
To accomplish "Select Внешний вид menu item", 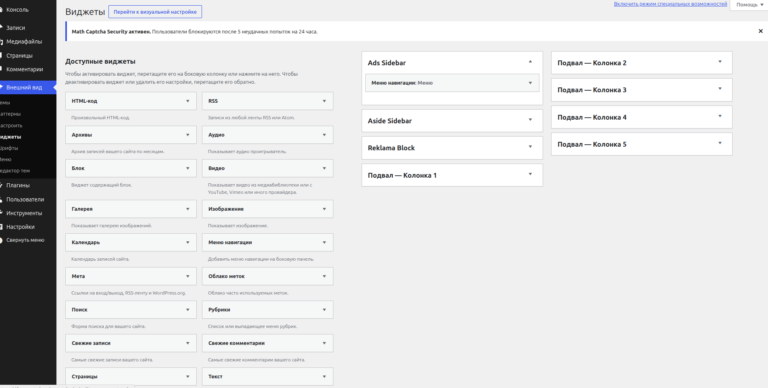I will click(28, 88).
